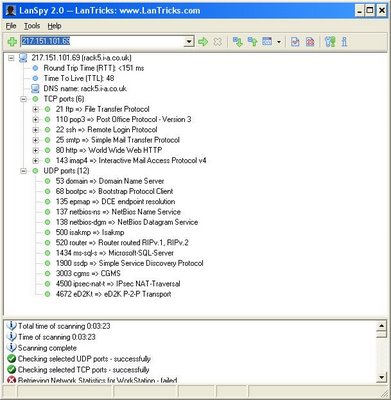Click the blue info about icon
This screenshot has height=400, width=391.
pyautogui.click(x=344, y=42)
